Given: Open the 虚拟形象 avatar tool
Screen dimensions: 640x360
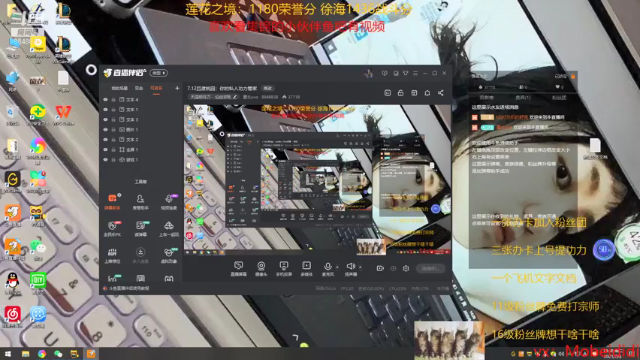Looking at the screenshot, I should click(x=169, y=255).
